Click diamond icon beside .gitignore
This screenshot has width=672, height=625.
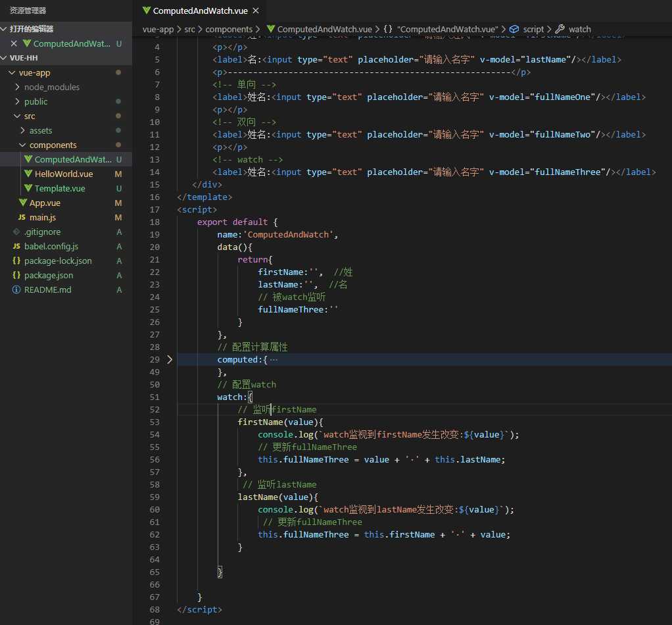[x=16, y=232]
